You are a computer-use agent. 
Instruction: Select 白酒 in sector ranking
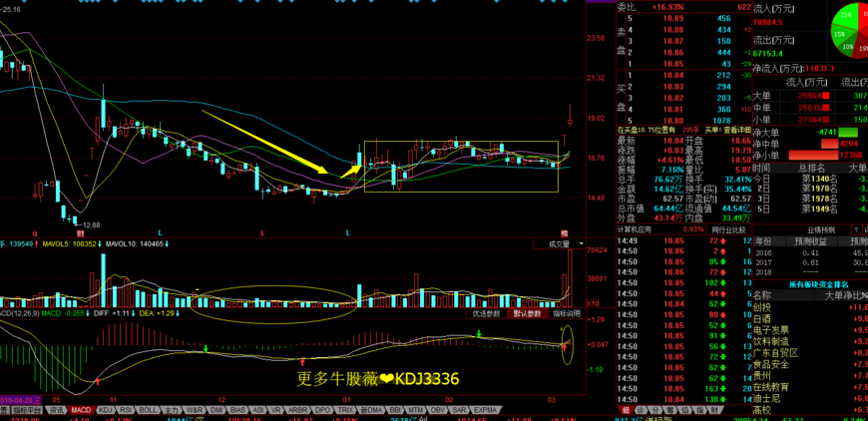point(762,318)
